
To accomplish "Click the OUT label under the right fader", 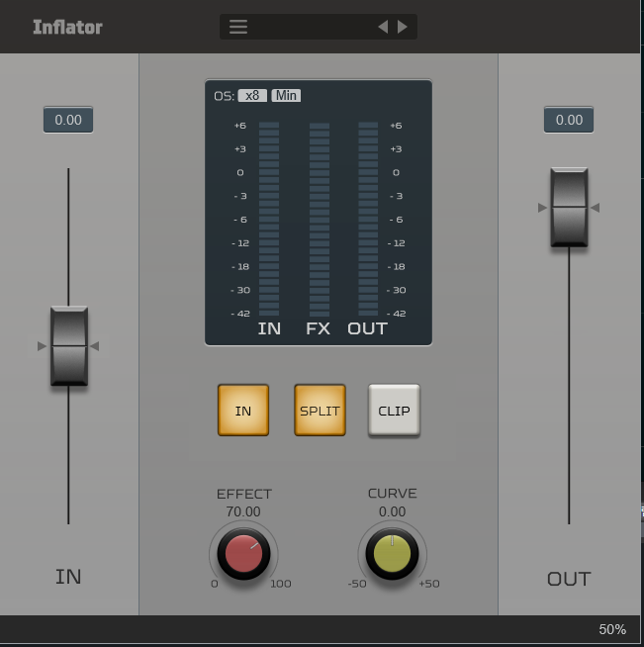I will 569,579.
